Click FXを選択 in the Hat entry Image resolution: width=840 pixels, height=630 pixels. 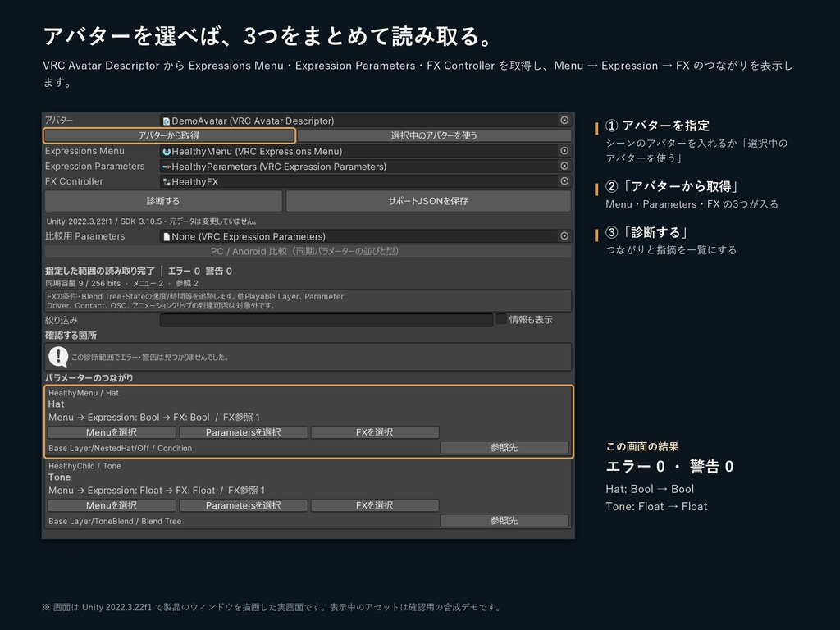374,432
